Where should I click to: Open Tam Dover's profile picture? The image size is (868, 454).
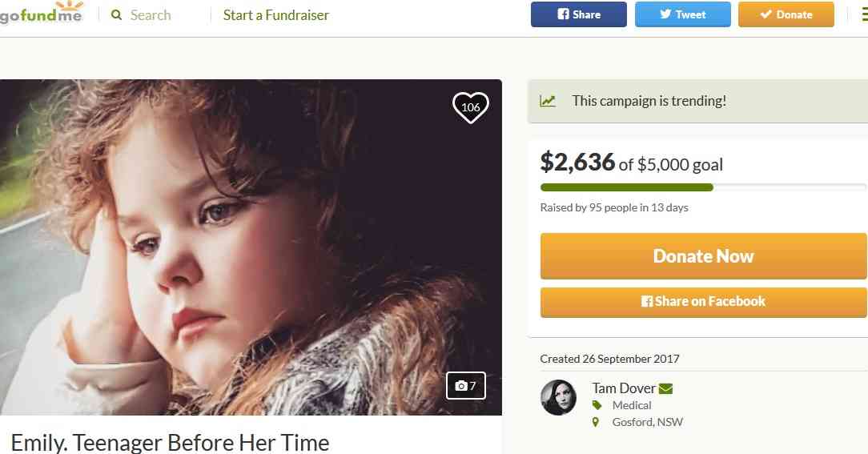pyautogui.click(x=558, y=397)
